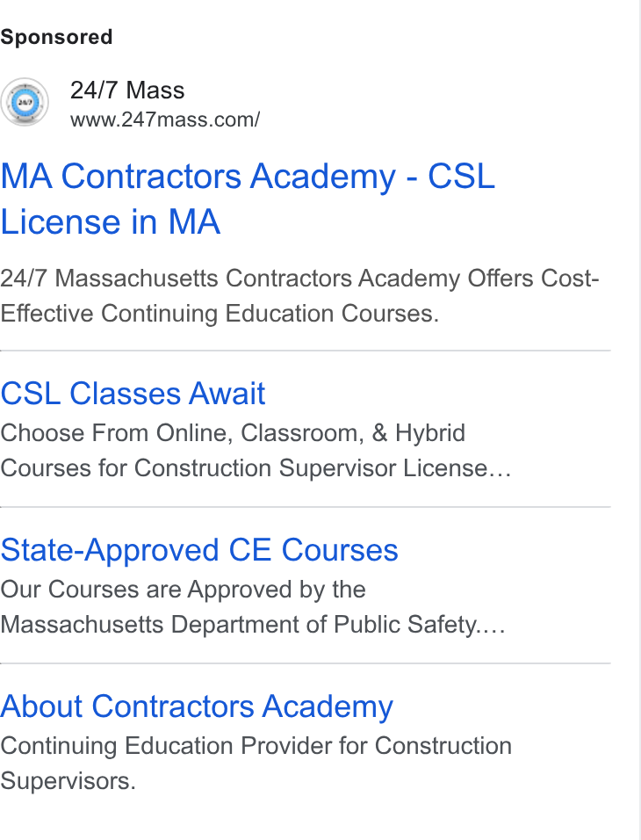Click 'Massachusetts Department of Public Safety' text
This screenshot has width=641, height=840.
238,625
